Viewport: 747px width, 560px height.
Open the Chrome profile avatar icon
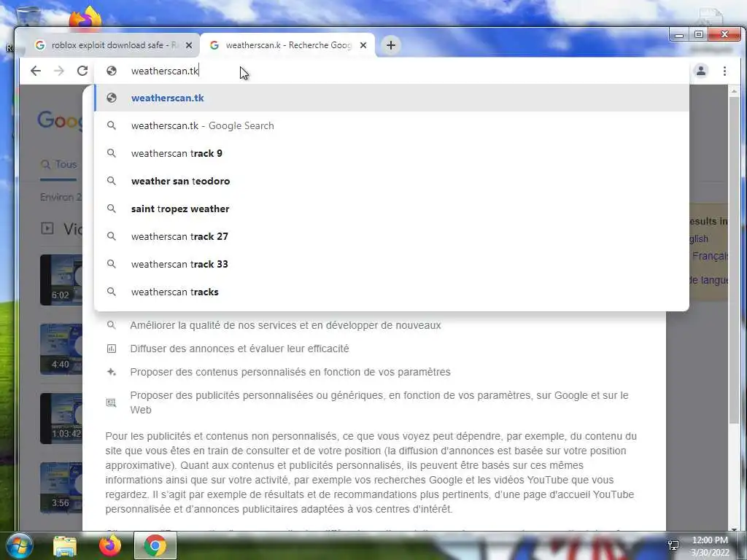701,71
